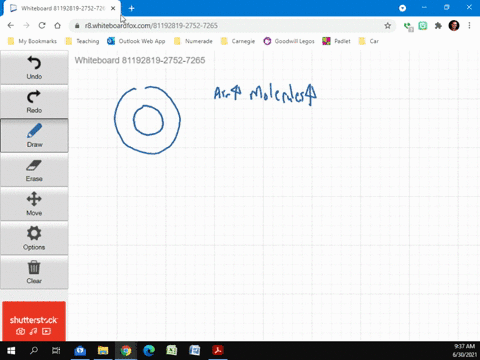Open Excel from taskbar
Viewport: 480px width, 360px height.
(x=172, y=351)
